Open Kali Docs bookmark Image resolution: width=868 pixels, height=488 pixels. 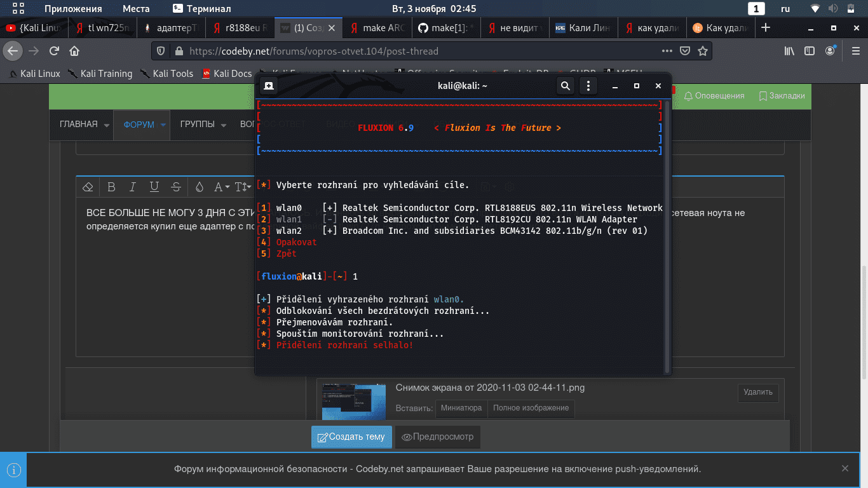click(227, 74)
